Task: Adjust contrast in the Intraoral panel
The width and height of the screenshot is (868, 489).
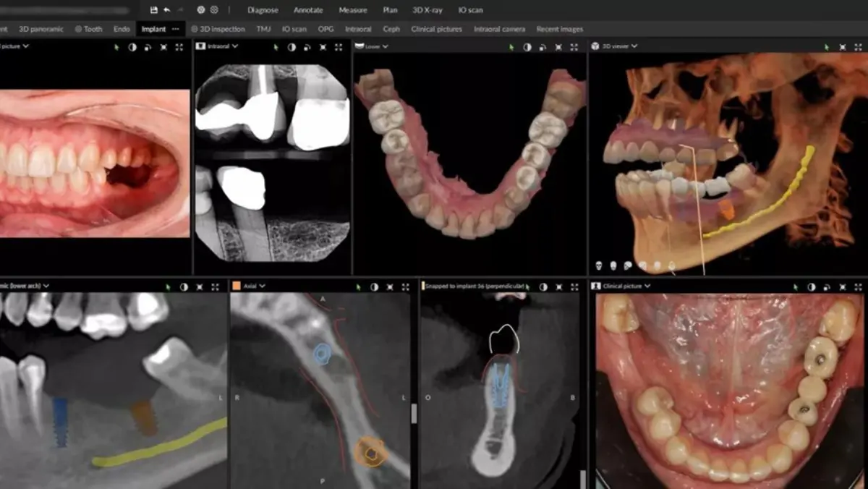Action: [292, 47]
